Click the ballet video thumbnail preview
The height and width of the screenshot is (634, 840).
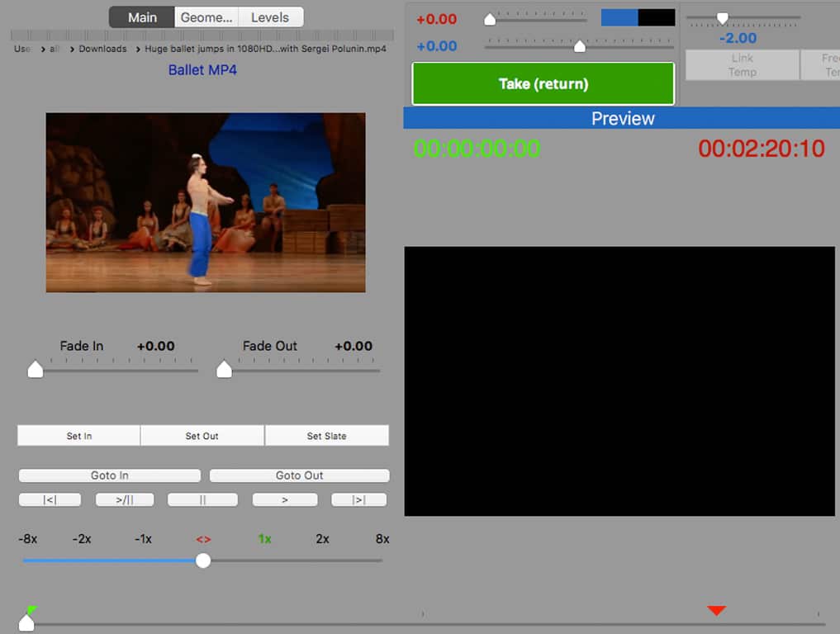coord(206,202)
